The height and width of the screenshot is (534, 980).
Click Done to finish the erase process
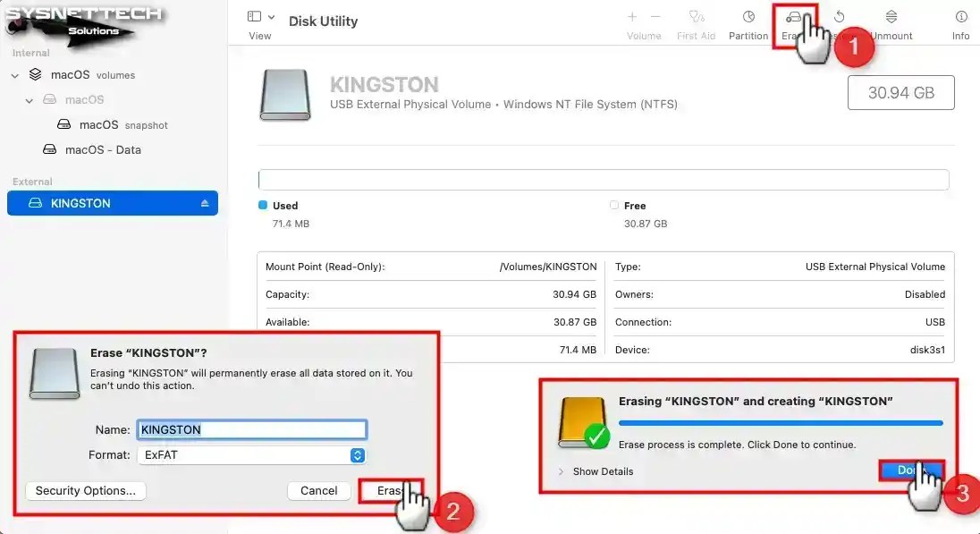[912, 470]
